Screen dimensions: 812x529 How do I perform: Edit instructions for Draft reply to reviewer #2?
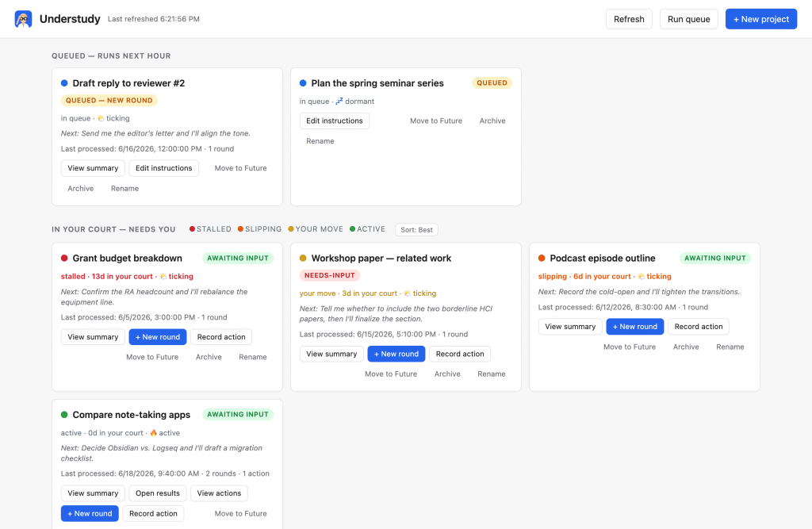[163, 168]
